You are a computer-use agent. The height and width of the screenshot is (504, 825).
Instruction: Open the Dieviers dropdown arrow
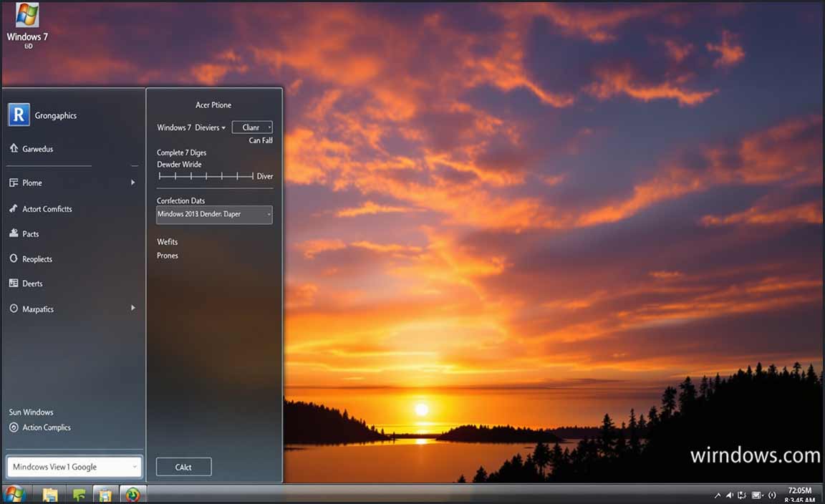pyautogui.click(x=223, y=128)
